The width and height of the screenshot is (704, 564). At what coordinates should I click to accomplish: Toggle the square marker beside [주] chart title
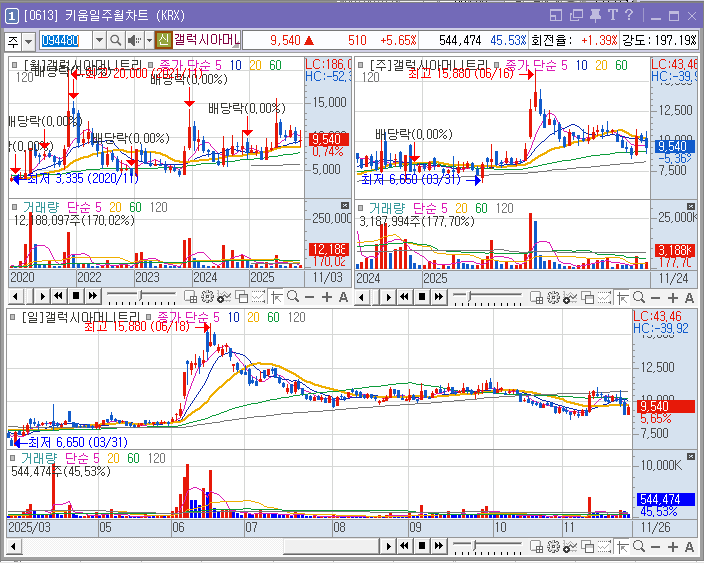pyautogui.click(x=361, y=65)
